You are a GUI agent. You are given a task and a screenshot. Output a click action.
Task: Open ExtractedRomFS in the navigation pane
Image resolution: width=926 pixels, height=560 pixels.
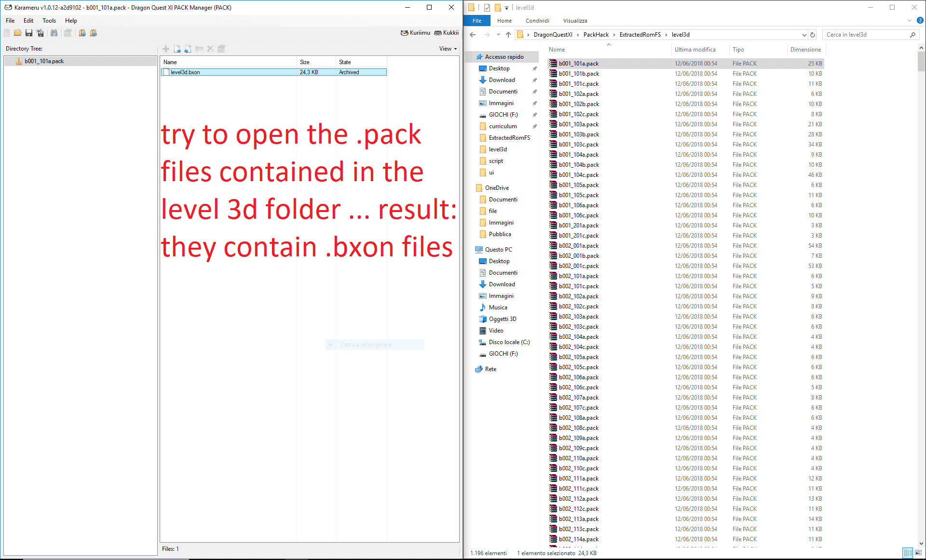coord(509,138)
